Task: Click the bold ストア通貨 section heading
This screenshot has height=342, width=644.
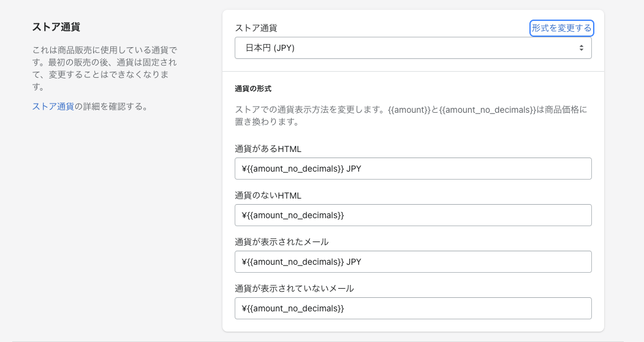Action: point(56,28)
